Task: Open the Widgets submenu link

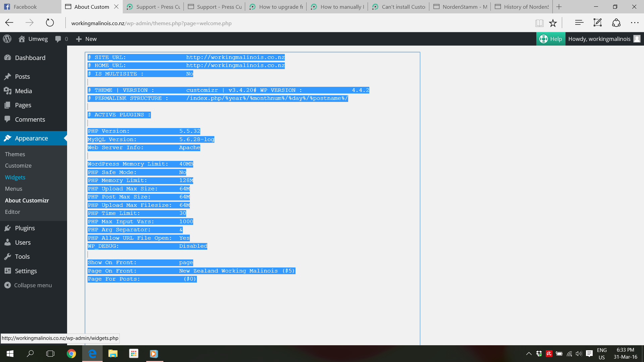Action: point(15,177)
